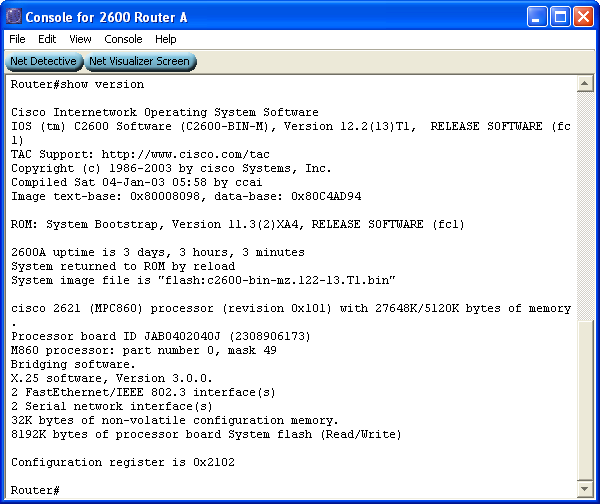Click the 'ROM: System Bootstrap' line
The image size is (600, 504).
point(237,224)
